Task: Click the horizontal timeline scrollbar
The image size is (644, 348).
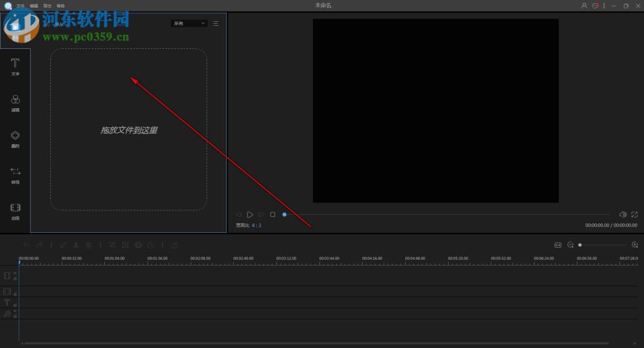Action: (316, 343)
